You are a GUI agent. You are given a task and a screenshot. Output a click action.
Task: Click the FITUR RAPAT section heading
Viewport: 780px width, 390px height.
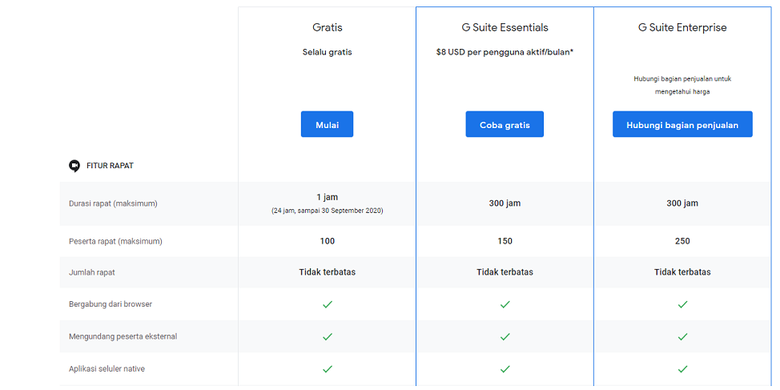point(110,166)
